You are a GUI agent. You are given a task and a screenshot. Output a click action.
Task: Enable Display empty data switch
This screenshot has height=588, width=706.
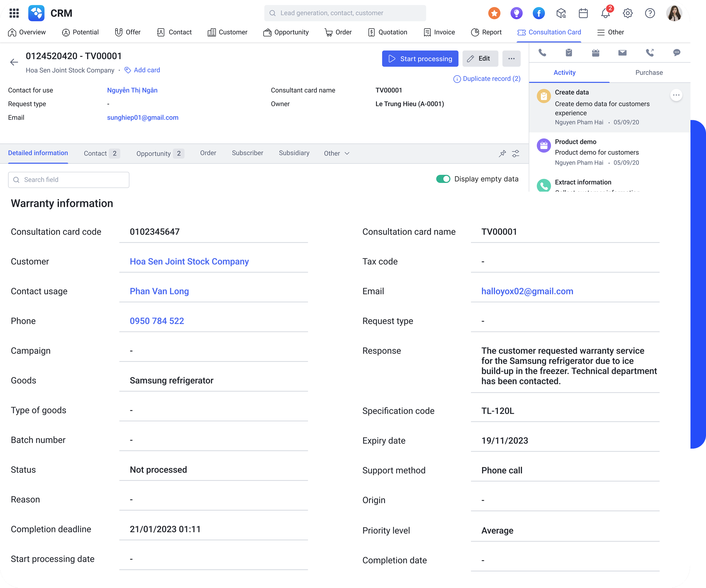(x=443, y=179)
